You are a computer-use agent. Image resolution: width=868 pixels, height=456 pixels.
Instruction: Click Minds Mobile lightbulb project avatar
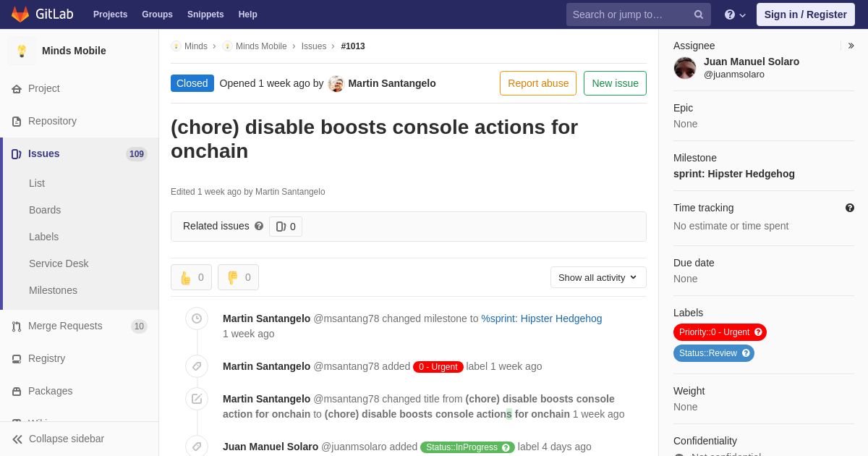pos(22,51)
